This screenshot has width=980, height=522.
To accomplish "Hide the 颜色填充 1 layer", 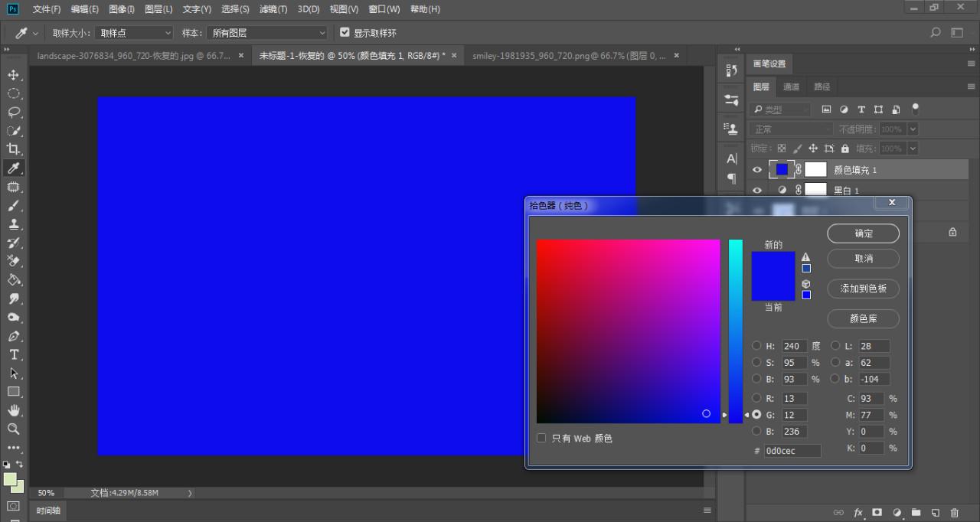I will point(757,170).
